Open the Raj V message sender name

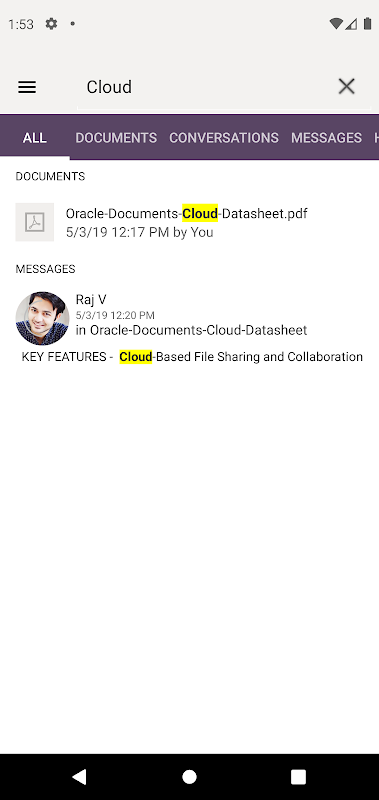pyautogui.click(x=91, y=299)
